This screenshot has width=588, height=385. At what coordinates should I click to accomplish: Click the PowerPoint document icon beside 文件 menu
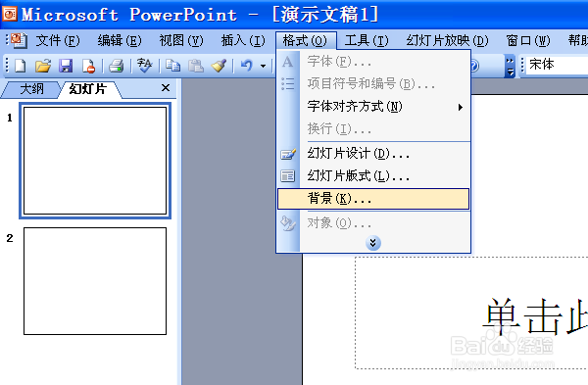[x=19, y=40]
